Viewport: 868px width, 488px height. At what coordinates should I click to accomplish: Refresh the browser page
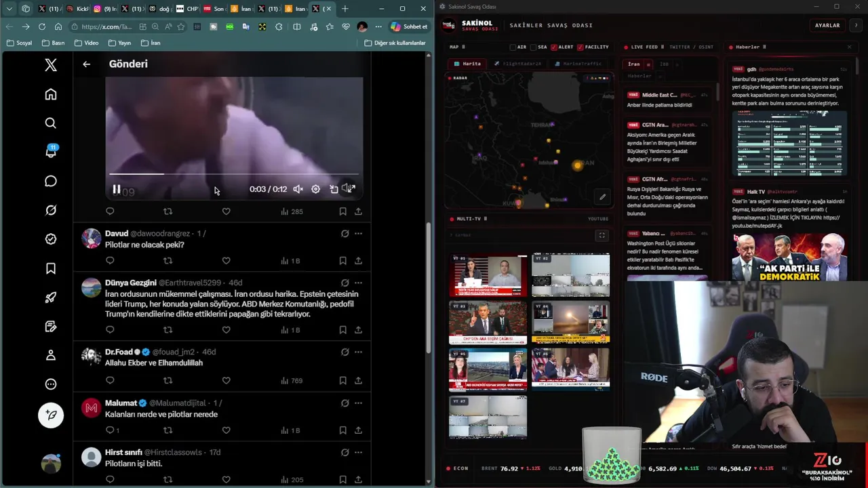point(42,26)
